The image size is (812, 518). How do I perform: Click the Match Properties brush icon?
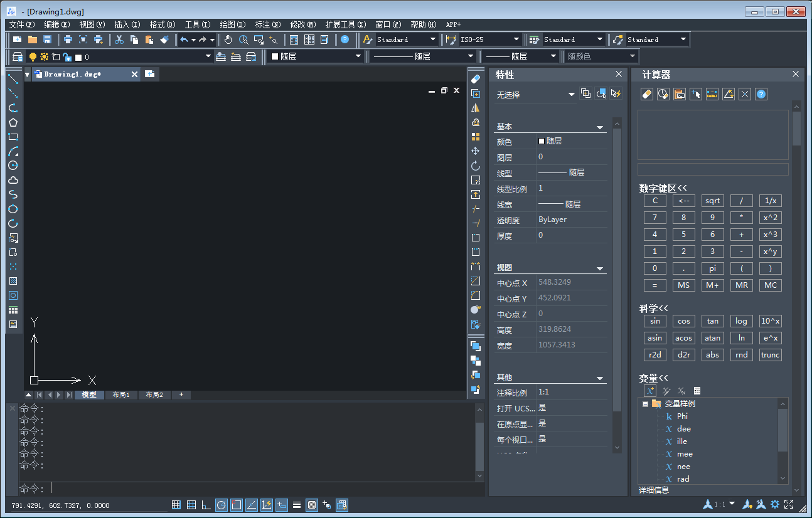point(164,40)
